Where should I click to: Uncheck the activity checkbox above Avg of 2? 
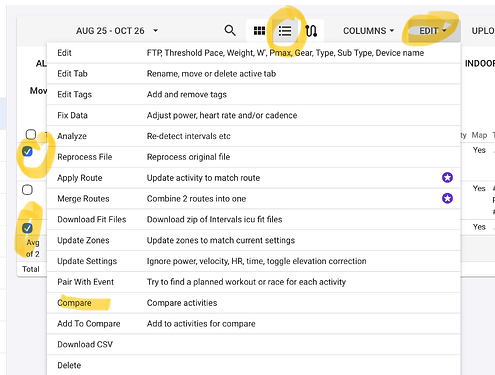point(27,228)
